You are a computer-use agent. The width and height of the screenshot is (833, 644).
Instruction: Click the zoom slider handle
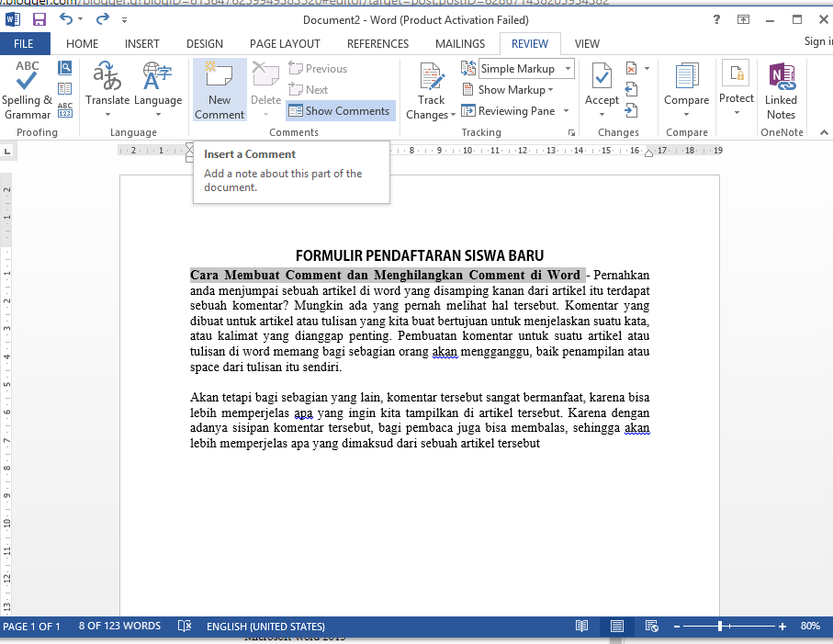720,626
